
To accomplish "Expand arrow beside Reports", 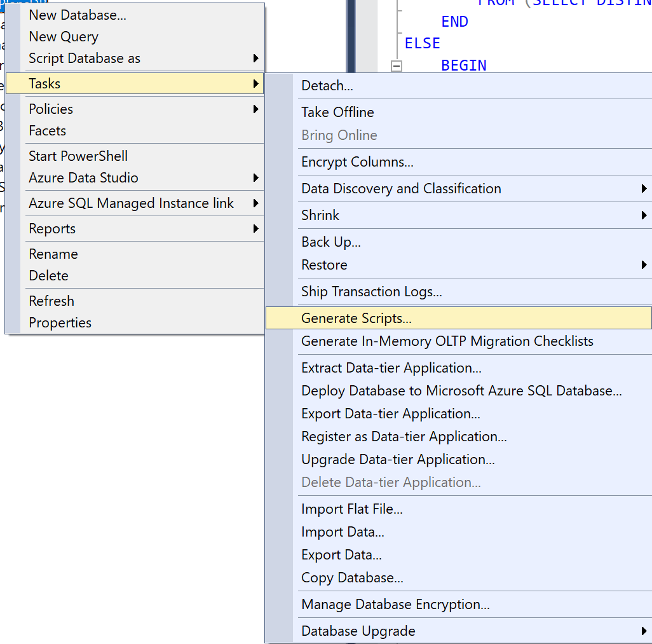I will pos(255,228).
